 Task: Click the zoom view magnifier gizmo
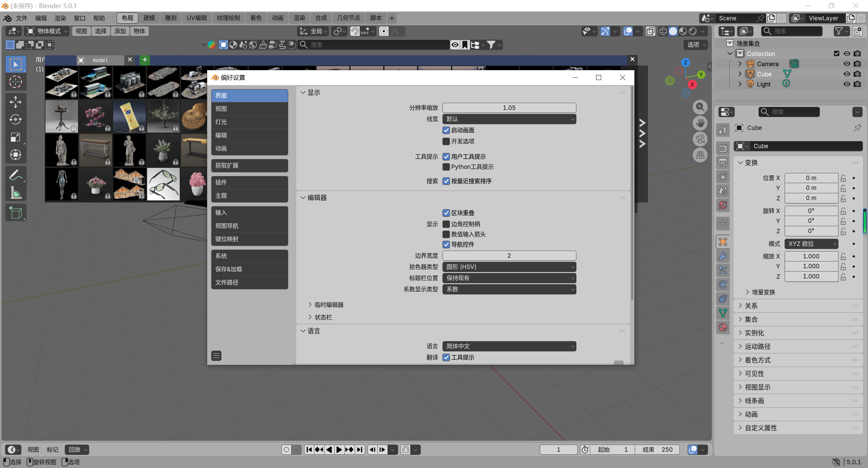[x=700, y=108]
